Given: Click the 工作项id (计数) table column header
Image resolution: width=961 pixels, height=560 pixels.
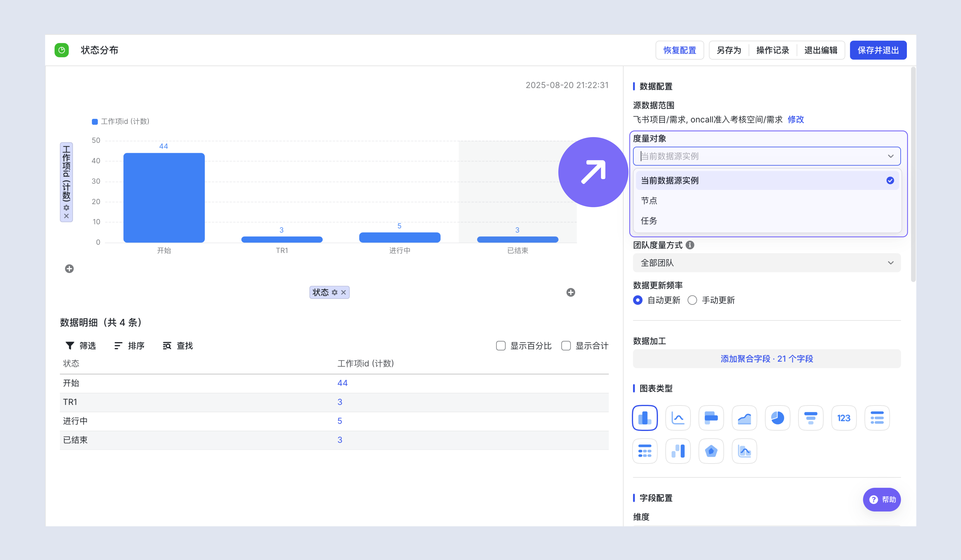Looking at the screenshot, I should coord(365,363).
